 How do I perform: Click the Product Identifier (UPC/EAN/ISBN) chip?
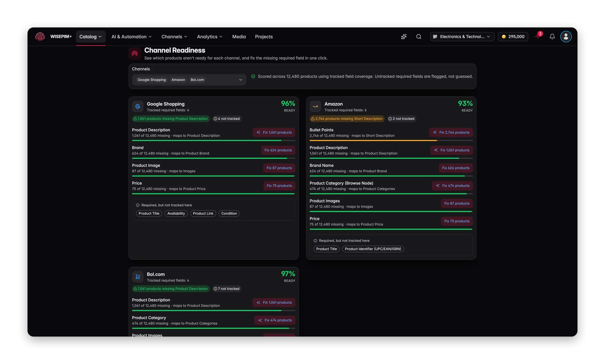pos(373,249)
